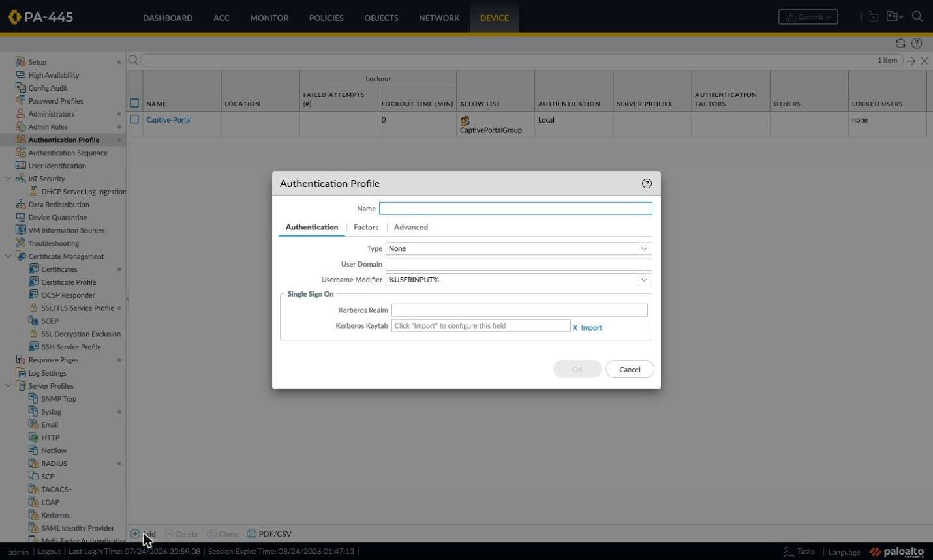Open the NETWORK tab
This screenshot has height=560, width=933.
439,18
